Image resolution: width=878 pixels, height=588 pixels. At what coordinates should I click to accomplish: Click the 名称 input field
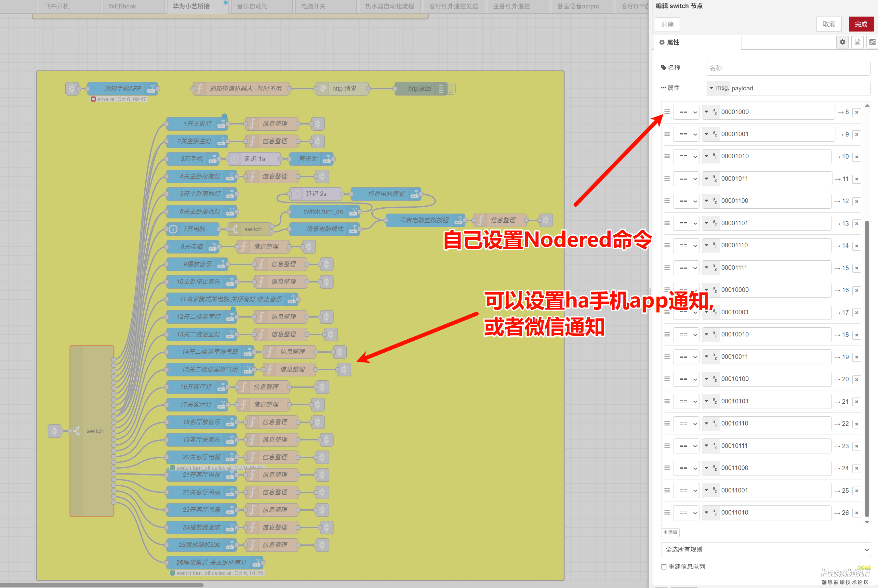coord(788,68)
